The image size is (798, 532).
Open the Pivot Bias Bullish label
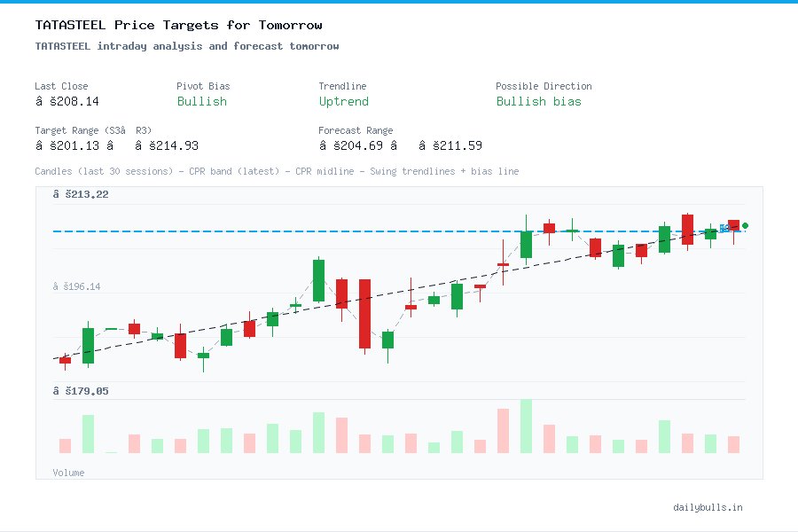pyautogui.click(x=202, y=101)
